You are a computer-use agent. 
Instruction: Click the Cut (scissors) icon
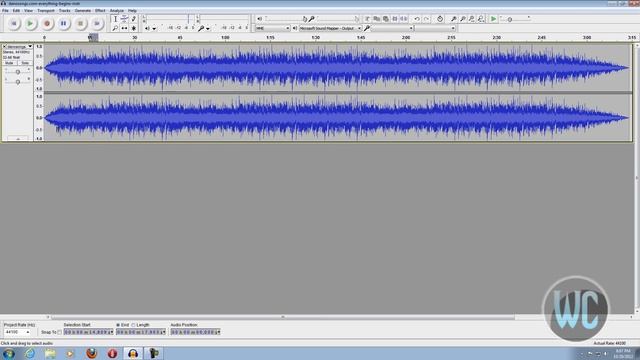(x=367, y=19)
